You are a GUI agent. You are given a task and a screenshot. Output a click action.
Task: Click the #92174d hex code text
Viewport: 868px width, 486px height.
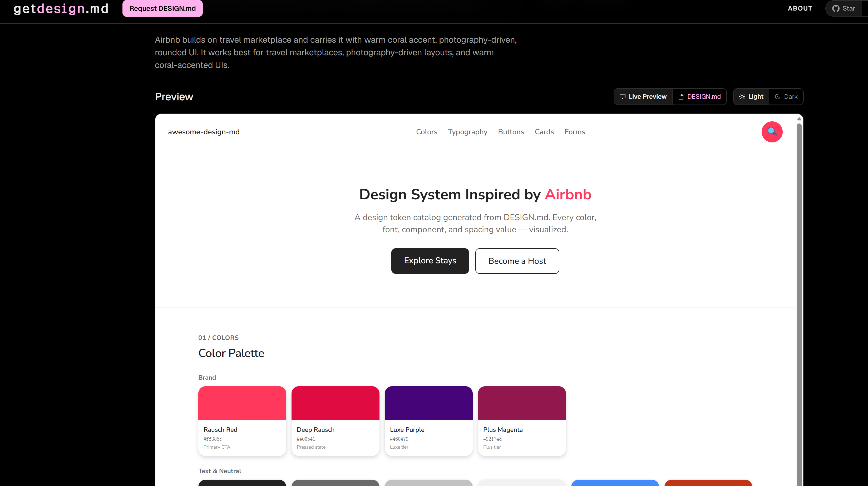(x=492, y=439)
